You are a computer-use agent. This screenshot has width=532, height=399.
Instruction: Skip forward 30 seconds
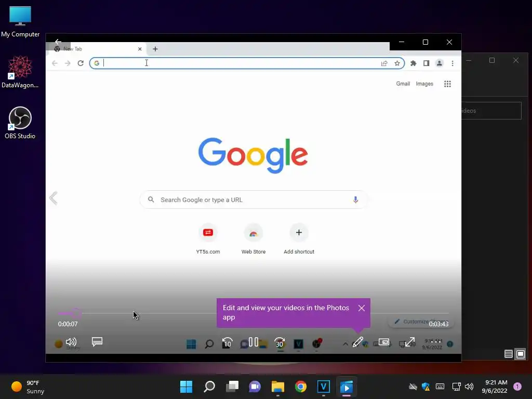[x=280, y=343]
